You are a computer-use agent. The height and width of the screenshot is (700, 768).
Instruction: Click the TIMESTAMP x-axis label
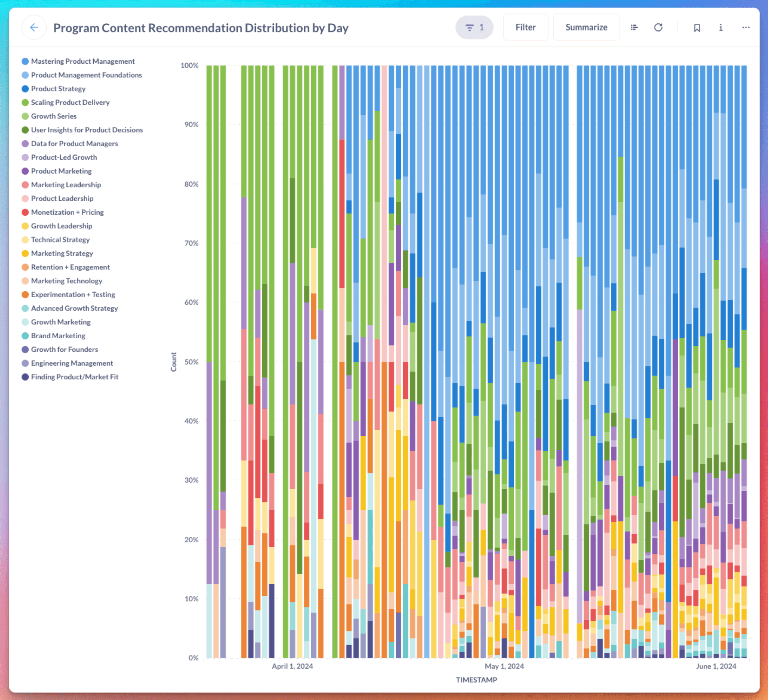[476, 679]
